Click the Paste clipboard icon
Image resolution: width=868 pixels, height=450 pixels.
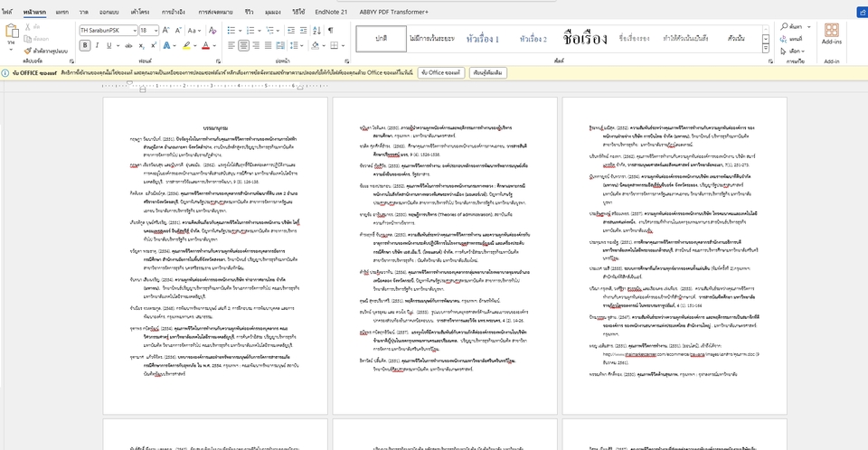click(x=12, y=32)
